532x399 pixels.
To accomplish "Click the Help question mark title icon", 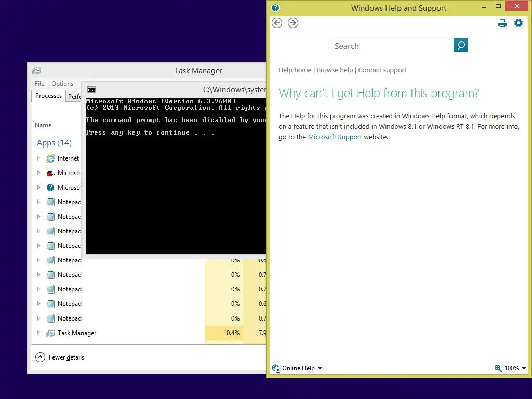I will 275,8.
